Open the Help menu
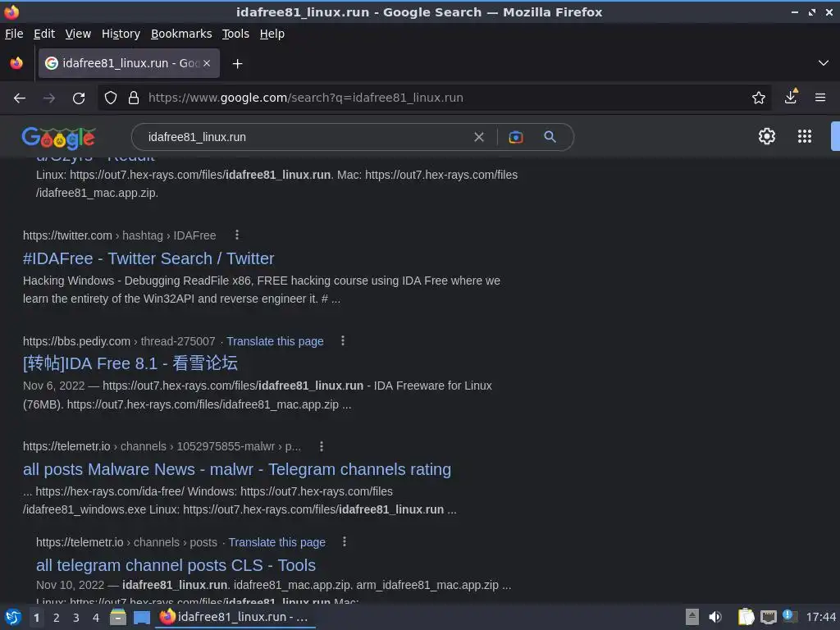Image resolution: width=840 pixels, height=630 pixels. 272,34
